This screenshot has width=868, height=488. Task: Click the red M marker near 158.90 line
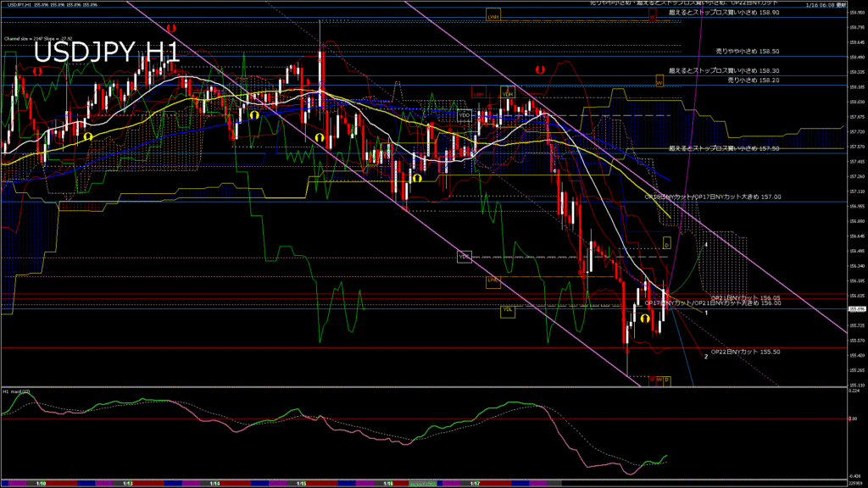[652, 16]
